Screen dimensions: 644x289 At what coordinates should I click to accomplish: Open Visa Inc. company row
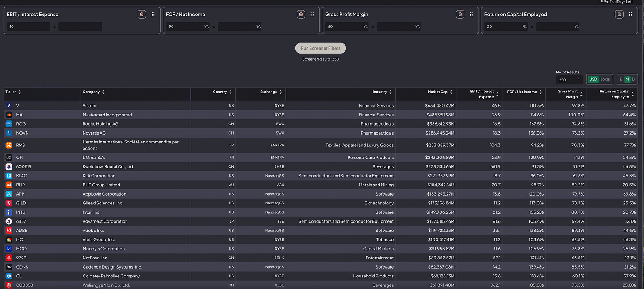[x=322, y=106]
